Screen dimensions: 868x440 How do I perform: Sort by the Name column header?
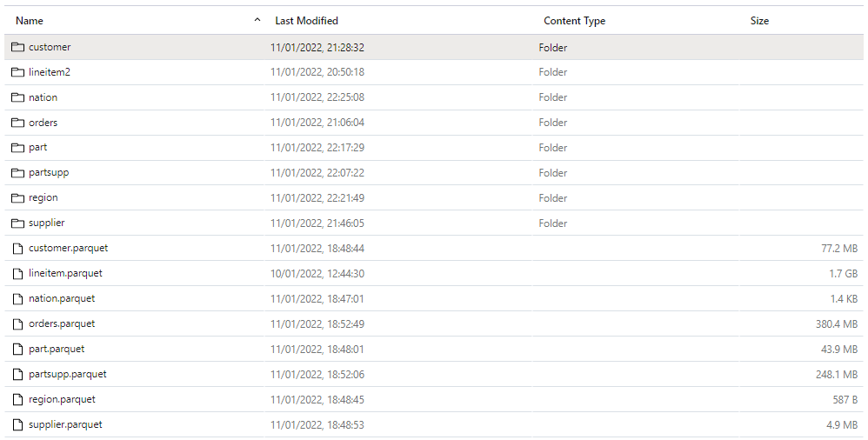(x=30, y=21)
